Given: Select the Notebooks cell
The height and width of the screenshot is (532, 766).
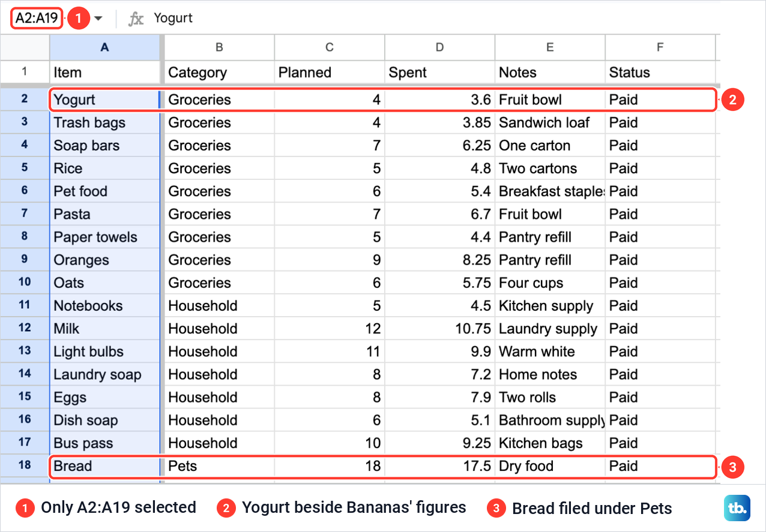Looking at the screenshot, I should coord(105,305).
